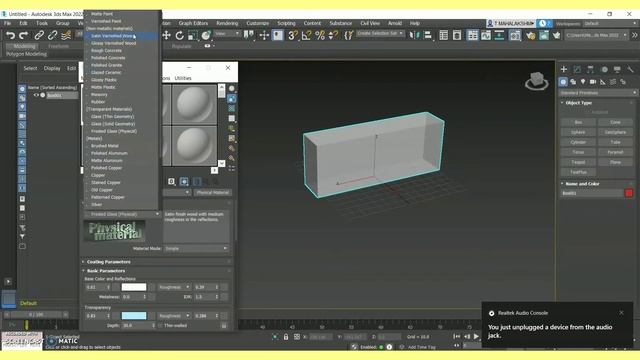Toggle visibility eye of Box001
The width and height of the screenshot is (640, 360).
[x=36, y=95]
